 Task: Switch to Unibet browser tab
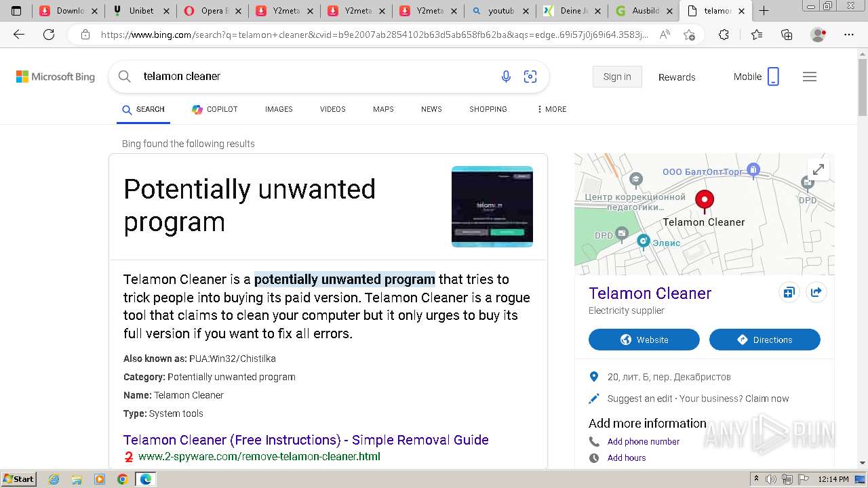pyautogui.click(x=141, y=11)
